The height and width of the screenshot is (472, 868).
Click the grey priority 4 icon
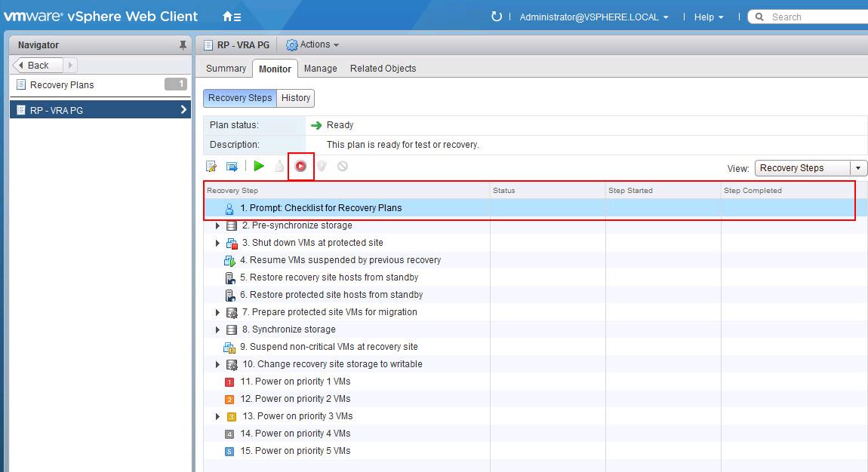(x=229, y=434)
